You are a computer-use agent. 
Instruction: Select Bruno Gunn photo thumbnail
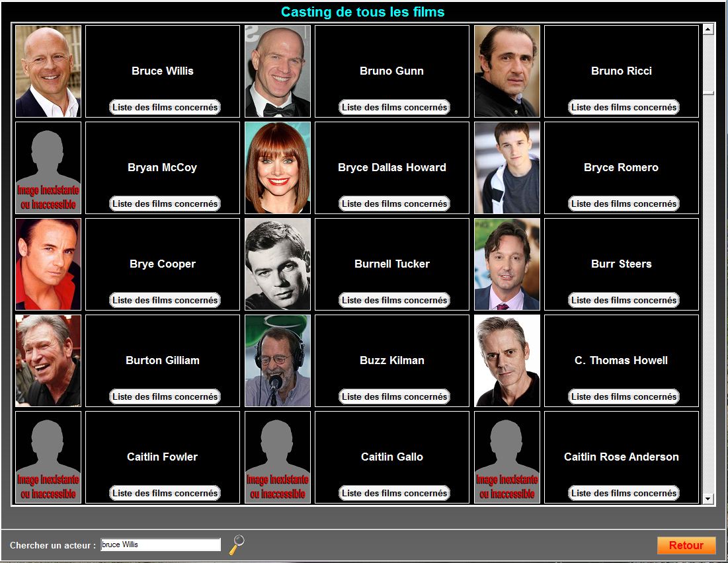pyautogui.click(x=278, y=71)
